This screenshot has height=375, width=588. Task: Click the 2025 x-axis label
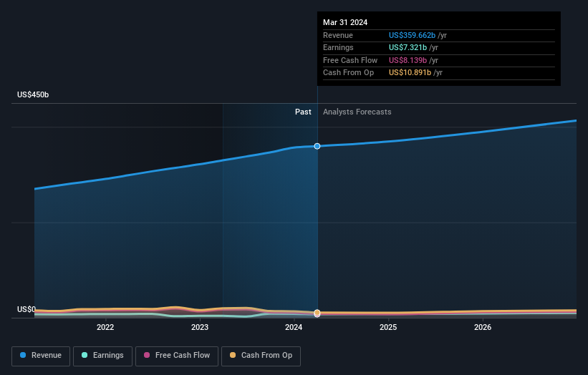388,327
